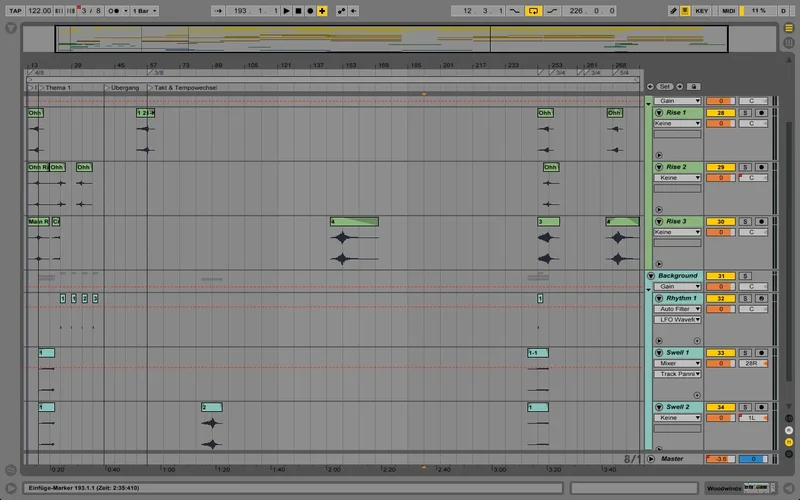The image size is (800, 500).
Task: Jump to previous locator arrow
Action: [x=650, y=87]
